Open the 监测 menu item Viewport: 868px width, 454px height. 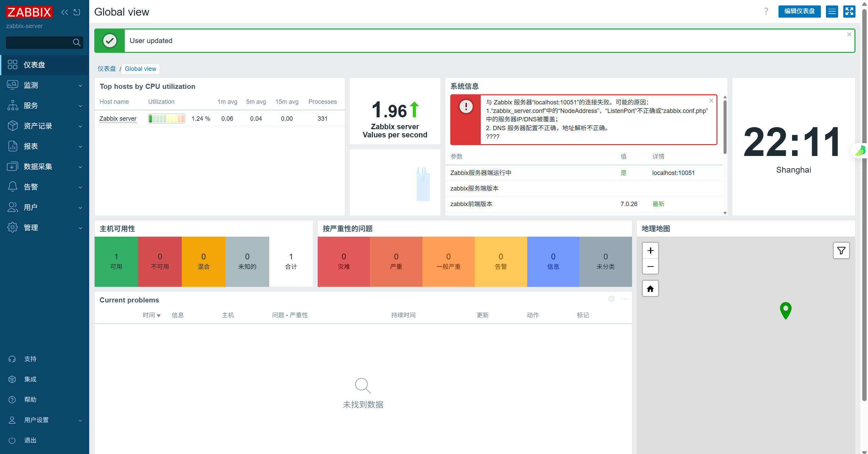pyautogui.click(x=45, y=85)
